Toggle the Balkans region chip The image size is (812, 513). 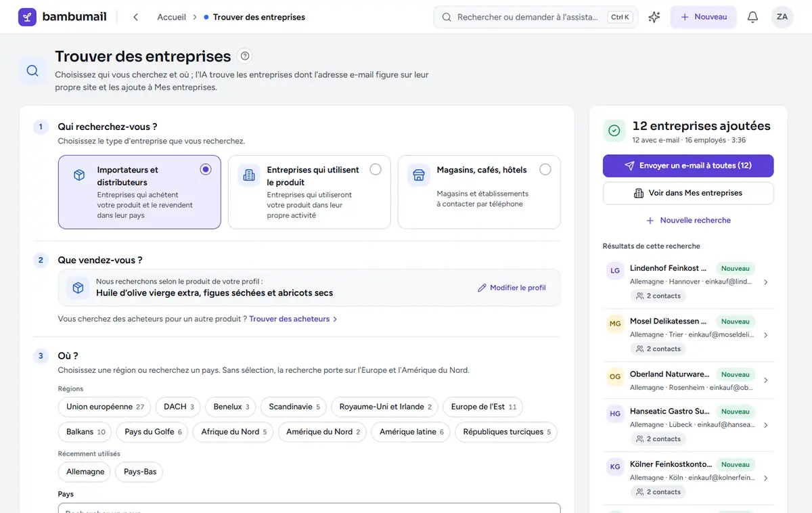coord(85,432)
